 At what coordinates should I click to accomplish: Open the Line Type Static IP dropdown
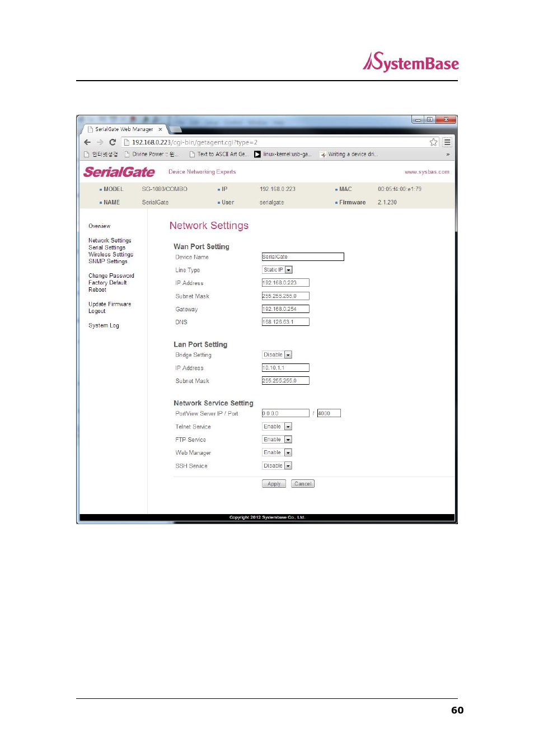(277, 270)
